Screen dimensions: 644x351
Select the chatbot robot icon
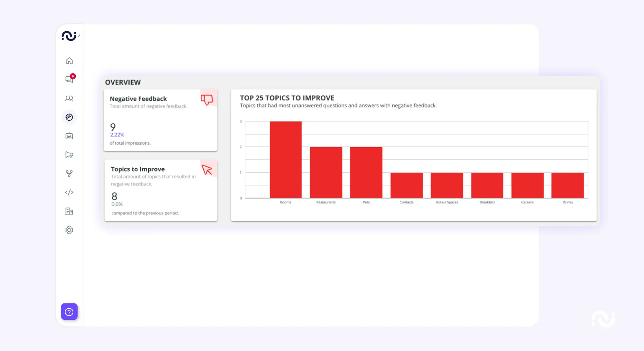[69, 136]
